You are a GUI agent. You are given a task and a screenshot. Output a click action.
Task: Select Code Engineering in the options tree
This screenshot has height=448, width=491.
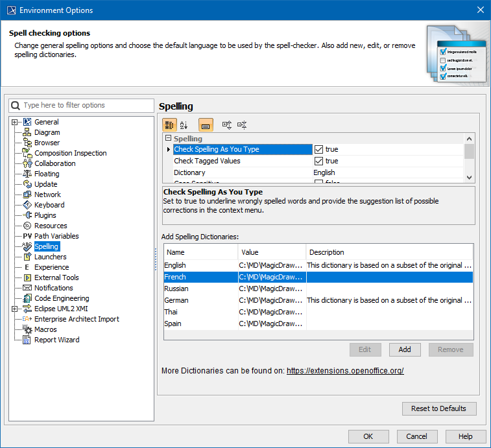pos(62,298)
